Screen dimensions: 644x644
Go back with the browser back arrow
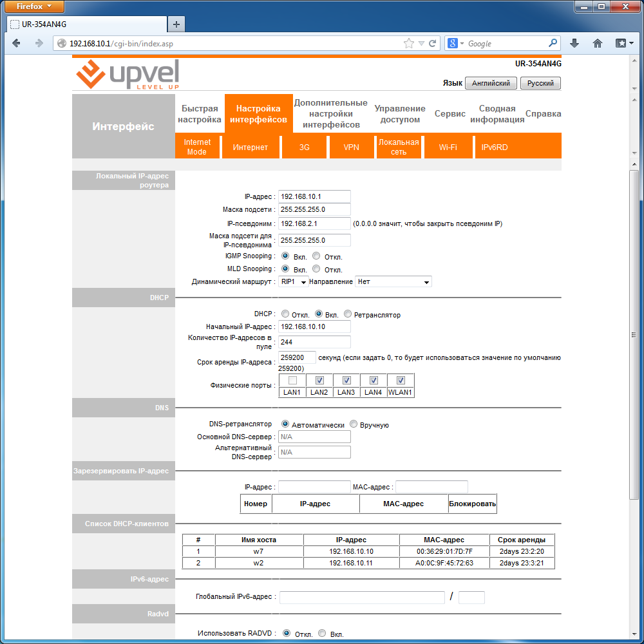click(x=17, y=43)
